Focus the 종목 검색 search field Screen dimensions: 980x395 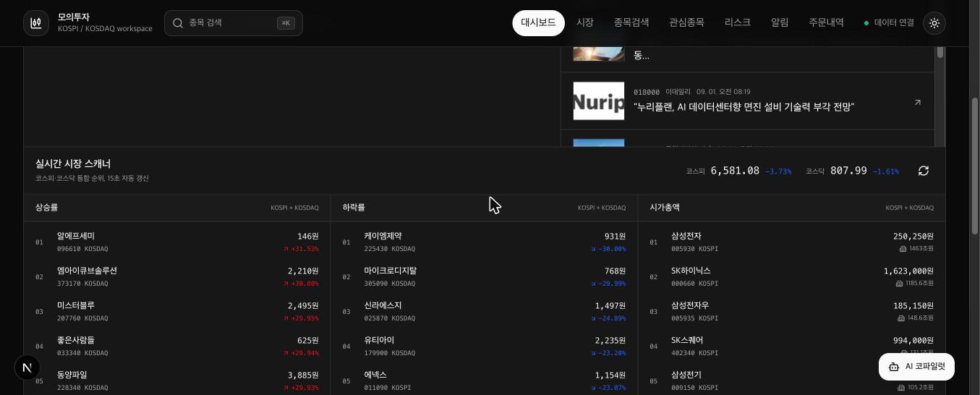coord(233,23)
